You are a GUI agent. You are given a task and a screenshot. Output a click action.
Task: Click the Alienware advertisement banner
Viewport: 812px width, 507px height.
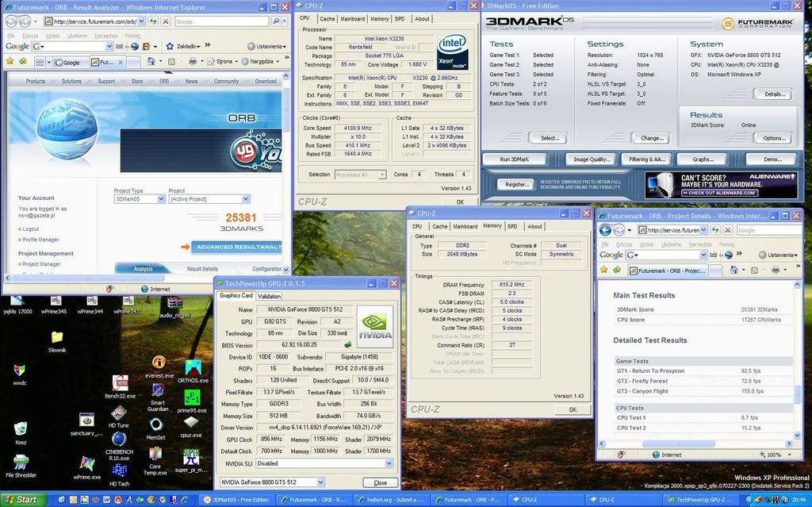(x=722, y=185)
